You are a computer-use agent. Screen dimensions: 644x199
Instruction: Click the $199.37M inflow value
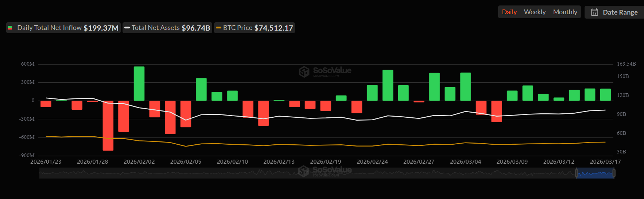[x=101, y=28]
